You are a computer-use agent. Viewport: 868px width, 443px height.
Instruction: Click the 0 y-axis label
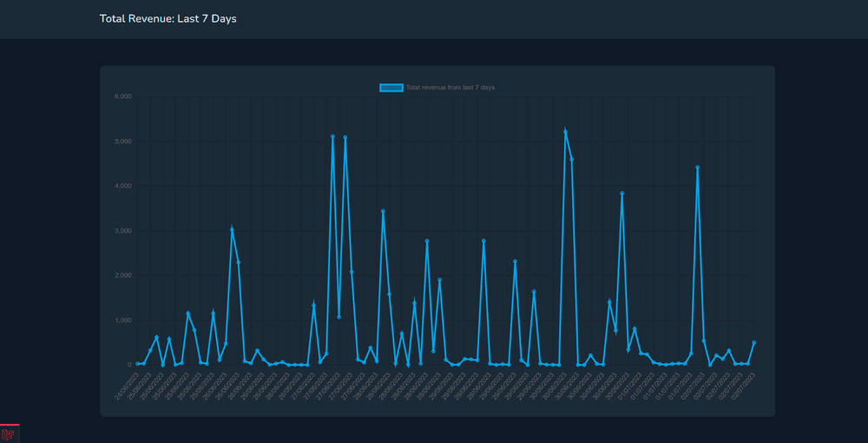pyautogui.click(x=128, y=365)
